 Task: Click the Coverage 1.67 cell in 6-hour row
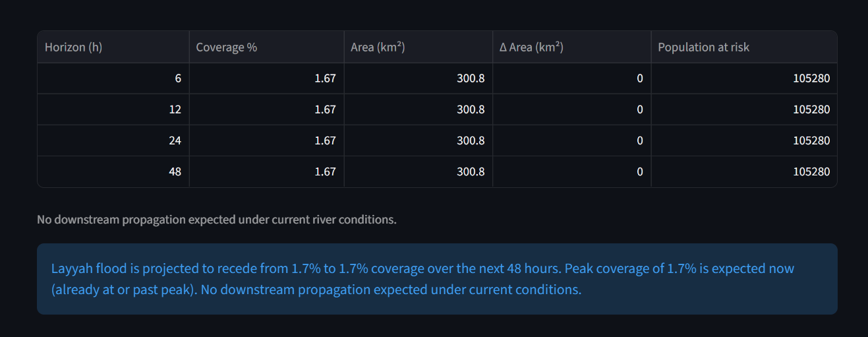click(267, 78)
